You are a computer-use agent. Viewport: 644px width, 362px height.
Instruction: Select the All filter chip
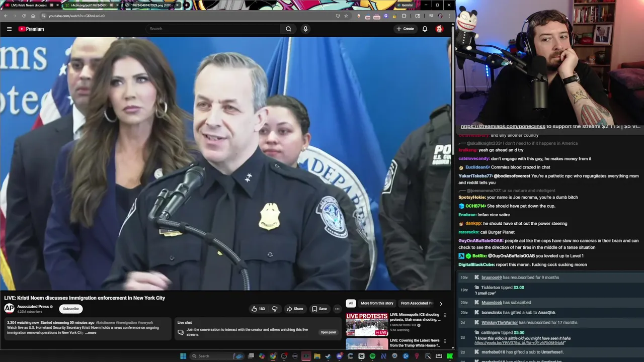click(x=351, y=303)
